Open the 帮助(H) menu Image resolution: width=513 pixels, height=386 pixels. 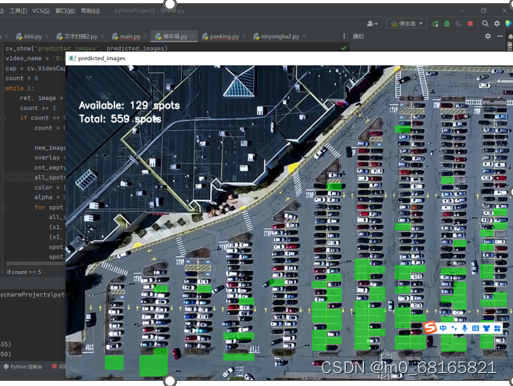coord(90,11)
